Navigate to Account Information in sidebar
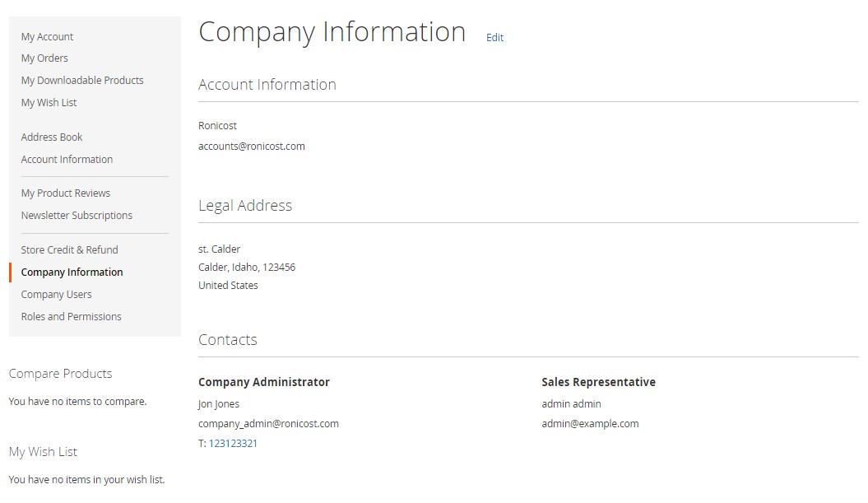This screenshot has height=503, width=868. pos(67,160)
